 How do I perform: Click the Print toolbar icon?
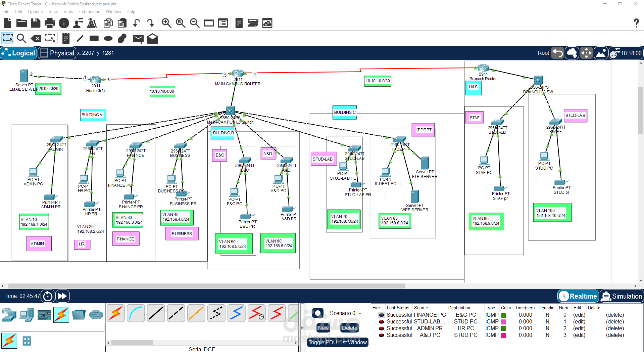coord(50,23)
